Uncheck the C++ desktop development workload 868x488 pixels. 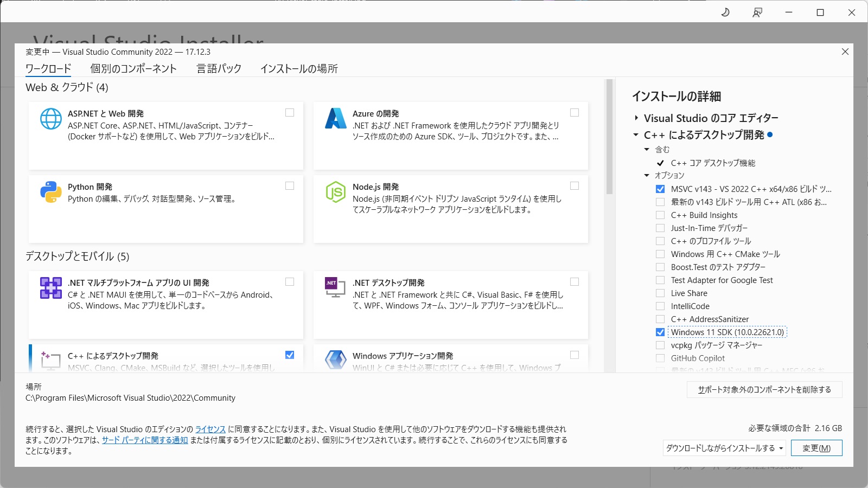point(290,355)
